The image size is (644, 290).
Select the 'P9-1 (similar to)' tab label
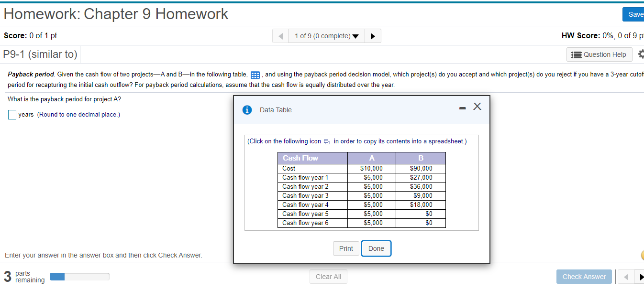point(40,54)
